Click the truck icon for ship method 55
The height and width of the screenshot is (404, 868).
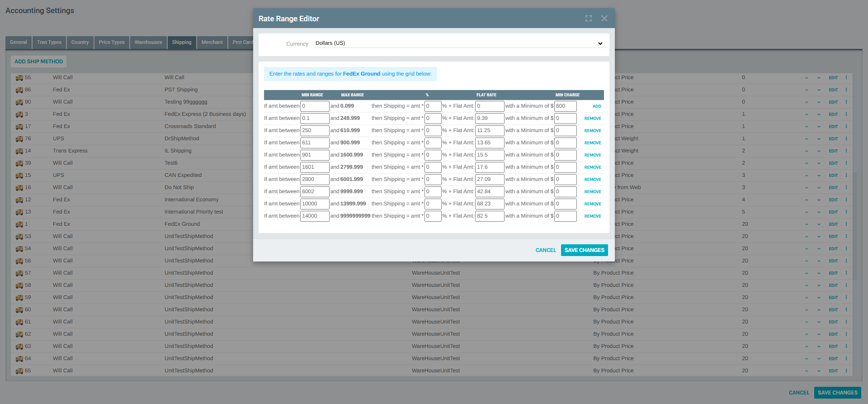(x=19, y=78)
